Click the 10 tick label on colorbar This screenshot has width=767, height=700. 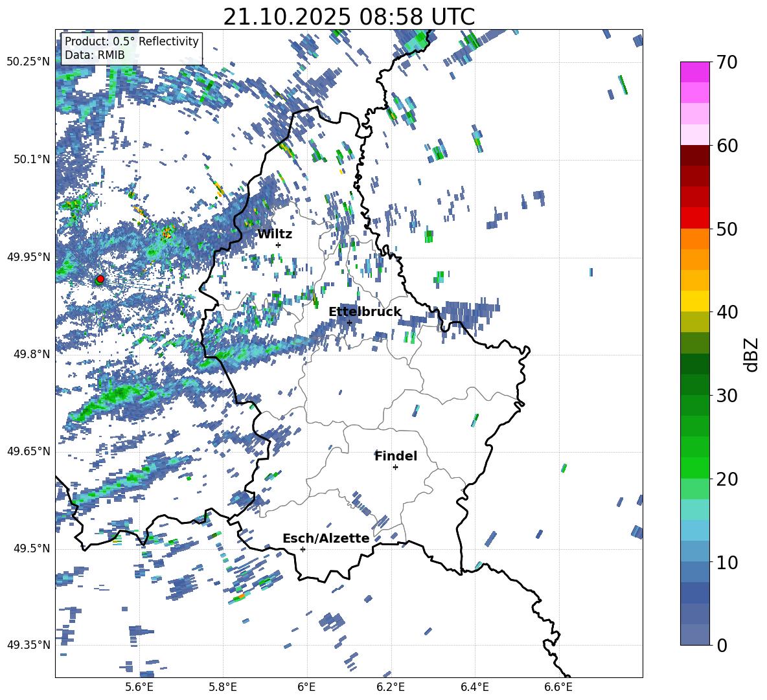(727, 563)
